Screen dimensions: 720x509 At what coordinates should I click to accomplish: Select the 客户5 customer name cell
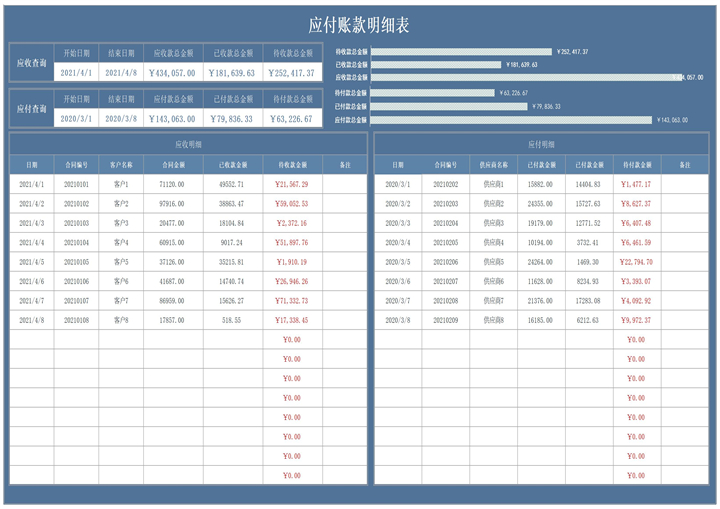(x=121, y=262)
